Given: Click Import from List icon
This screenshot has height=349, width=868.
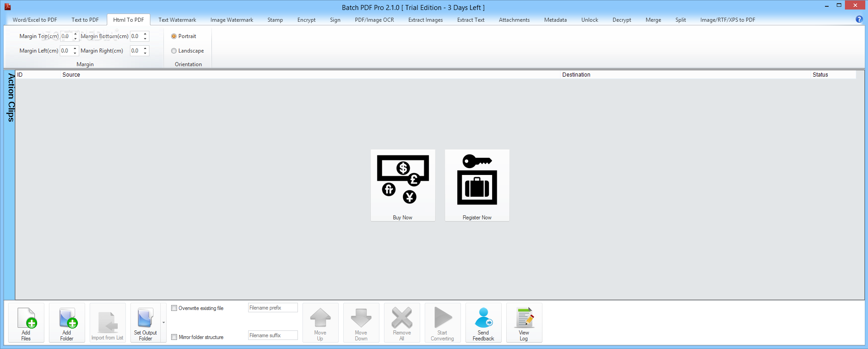Looking at the screenshot, I should [107, 322].
